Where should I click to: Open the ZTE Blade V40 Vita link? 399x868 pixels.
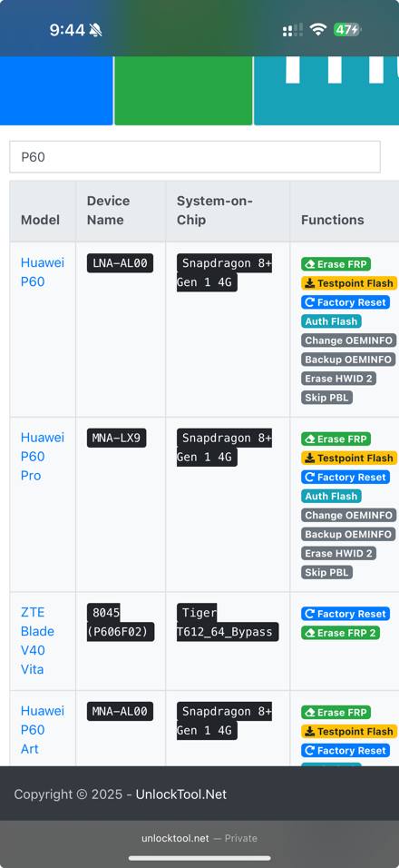click(x=37, y=640)
